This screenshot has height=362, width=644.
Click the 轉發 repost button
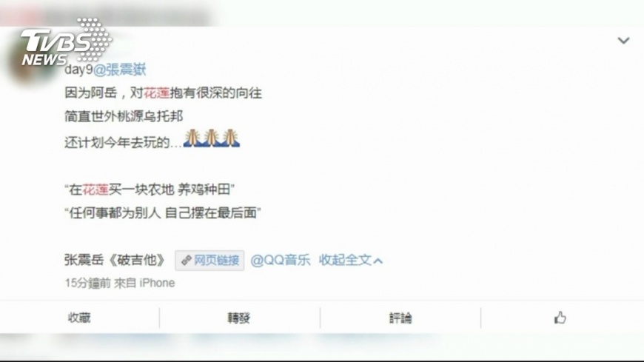pyautogui.click(x=239, y=318)
